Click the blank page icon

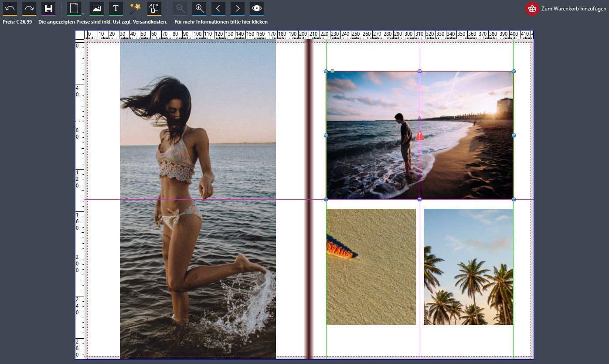74,8
